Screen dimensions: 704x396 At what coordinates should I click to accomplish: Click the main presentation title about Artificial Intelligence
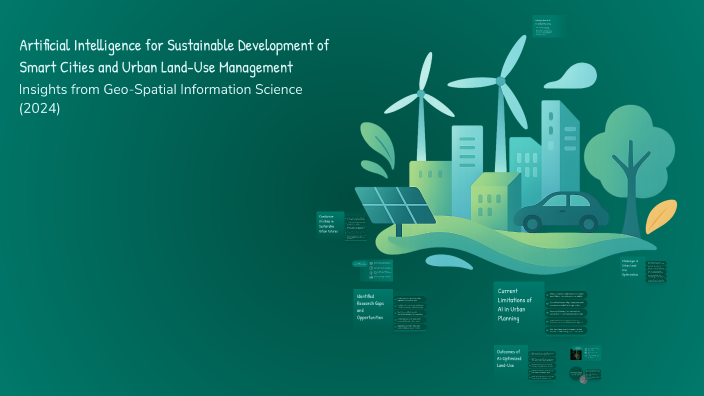[174, 57]
